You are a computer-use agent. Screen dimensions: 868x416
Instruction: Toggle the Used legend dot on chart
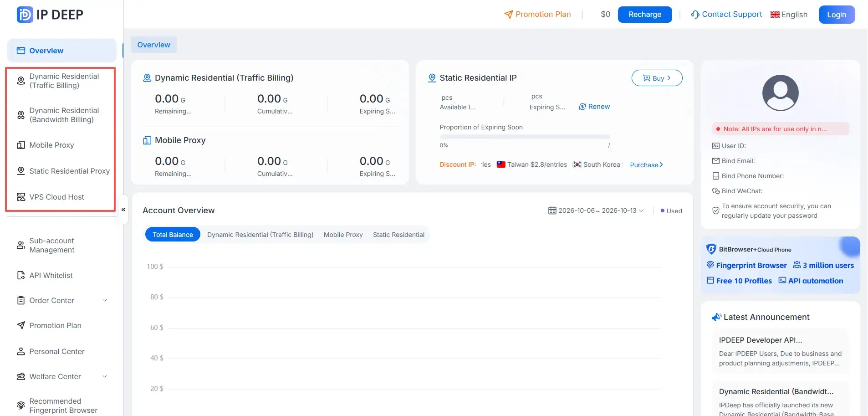coord(663,211)
